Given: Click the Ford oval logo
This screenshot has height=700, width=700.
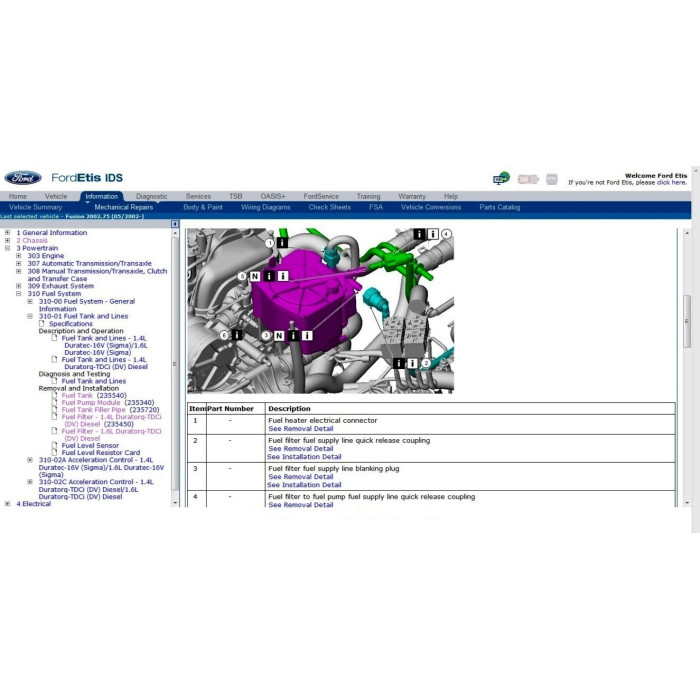Looking at the screenshot, I should (23, 177).
